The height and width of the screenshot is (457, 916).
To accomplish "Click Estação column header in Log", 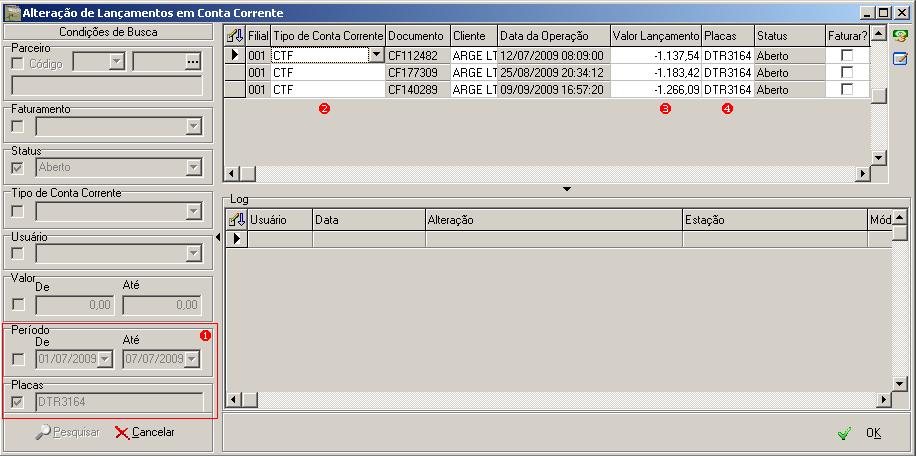I will click(x=775, y=220).
